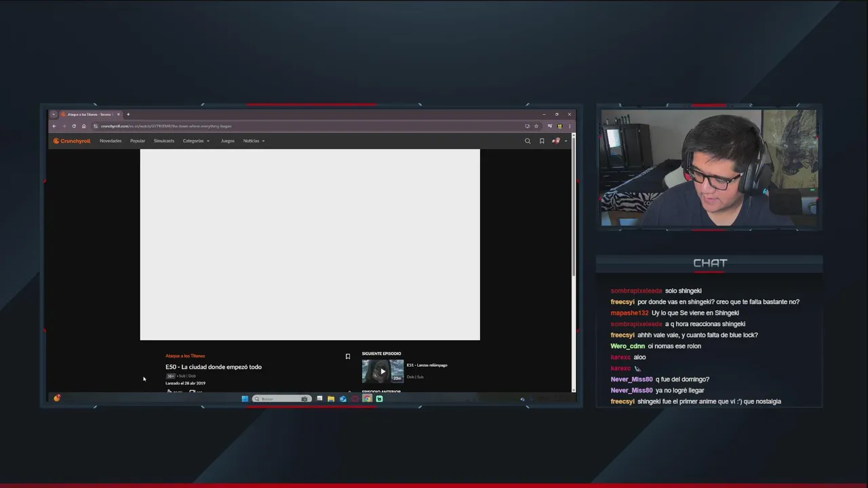The width and height of the screenshot is (868, 488).
Task: Open Novedades menu item
Action: pos(111,141)
